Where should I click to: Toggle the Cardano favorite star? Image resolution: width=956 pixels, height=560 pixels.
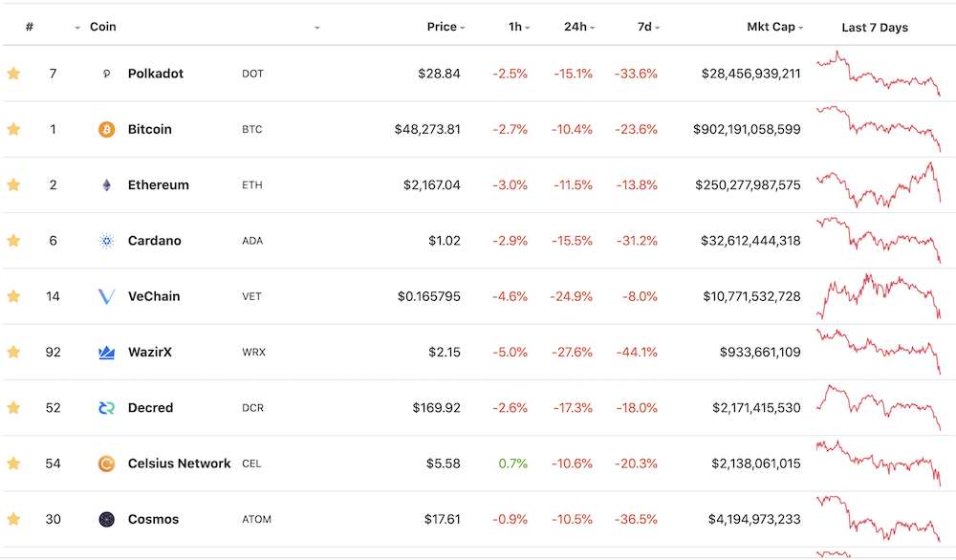(13, 241)
